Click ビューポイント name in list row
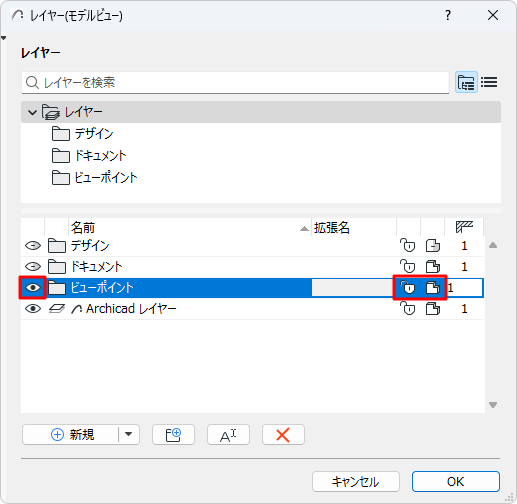 pyautogui.click(x=102, y=288)
